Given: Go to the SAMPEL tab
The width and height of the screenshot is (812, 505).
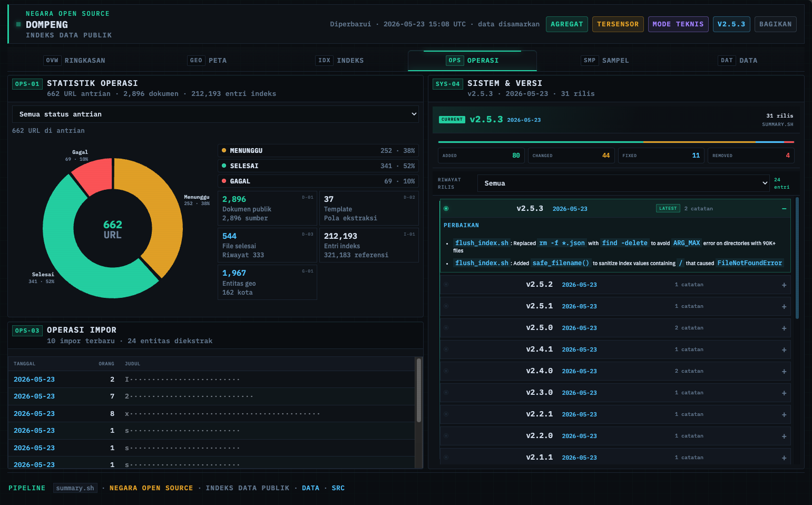Looking at the screenshot, I should pos(605,61).
